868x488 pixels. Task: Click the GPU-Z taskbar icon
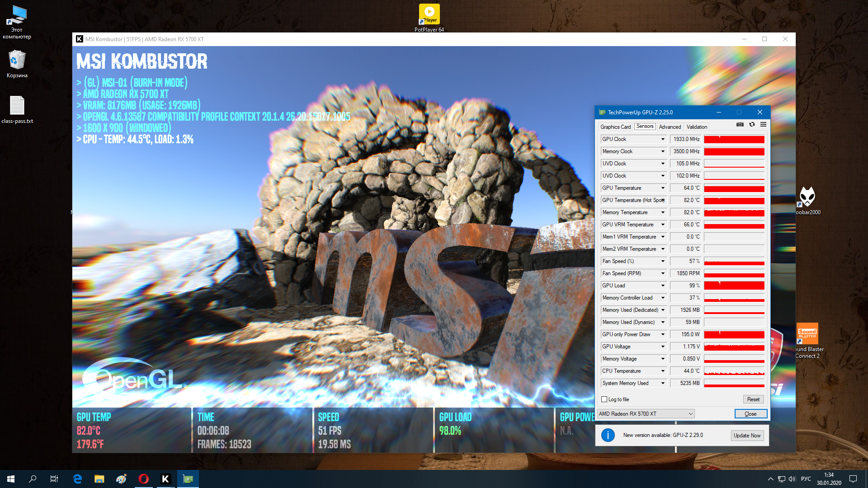point(188,479)
